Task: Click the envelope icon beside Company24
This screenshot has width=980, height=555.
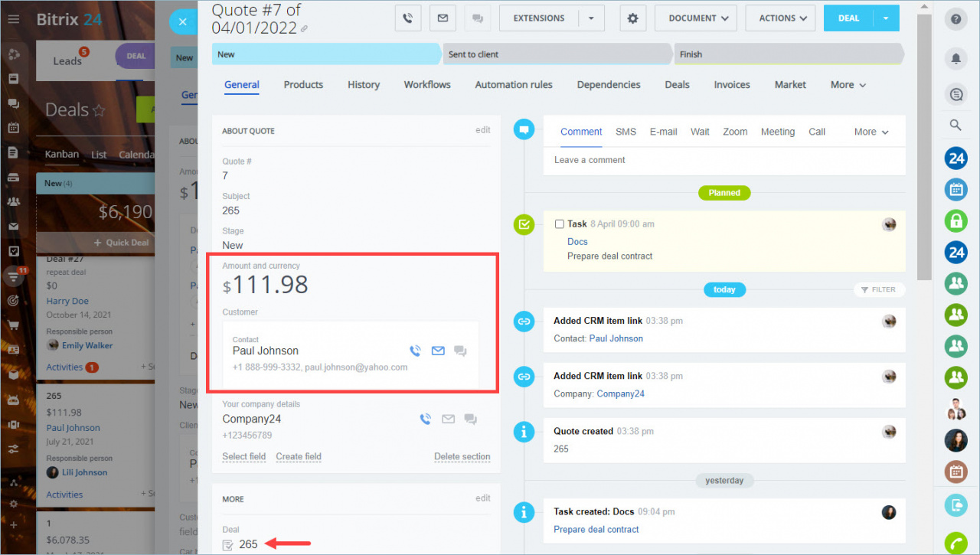Action: pos(448,420)
